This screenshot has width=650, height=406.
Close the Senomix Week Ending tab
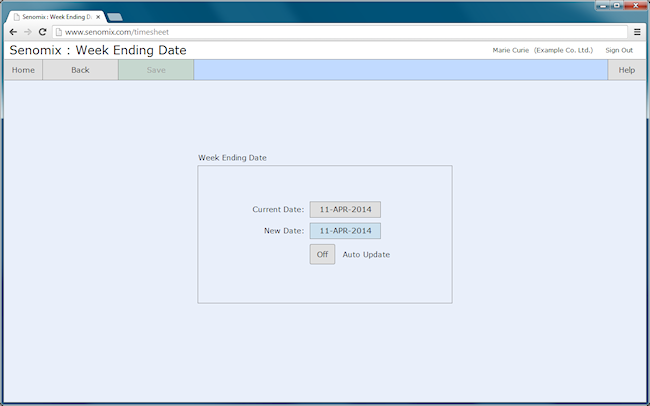pyautogui.click(x=98, y=17)
